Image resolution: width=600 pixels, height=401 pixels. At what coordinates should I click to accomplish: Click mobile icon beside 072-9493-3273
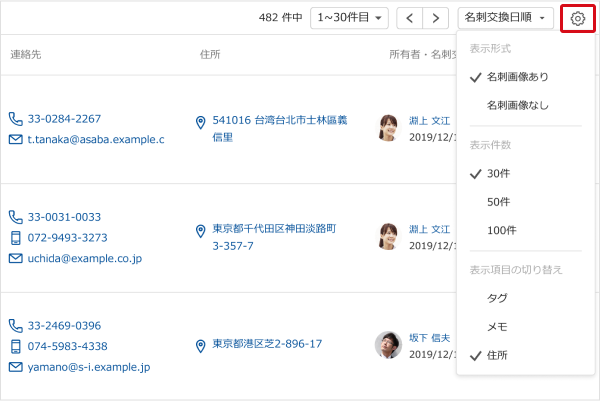click(x=15, y=238)
